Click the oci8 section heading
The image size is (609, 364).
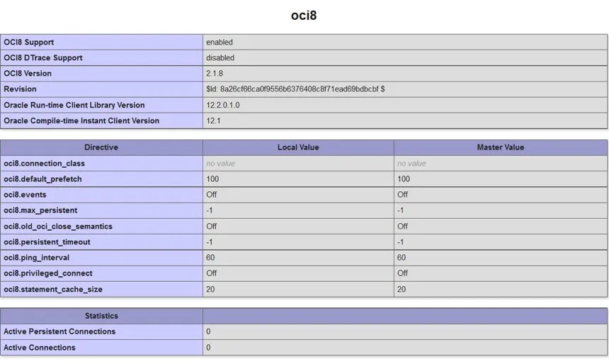click(304, 16)
